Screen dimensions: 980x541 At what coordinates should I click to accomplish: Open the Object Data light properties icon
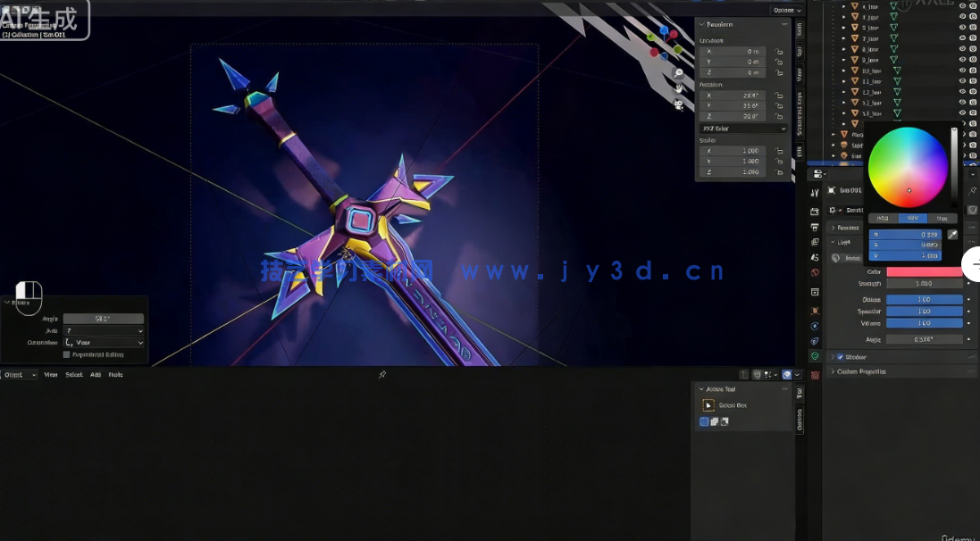coord(815,355)
